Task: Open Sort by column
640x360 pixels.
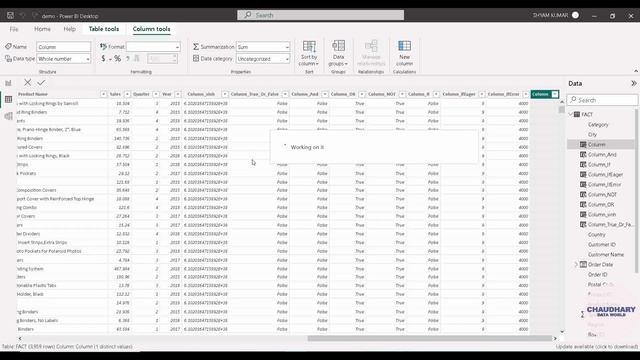Action: 309,53
